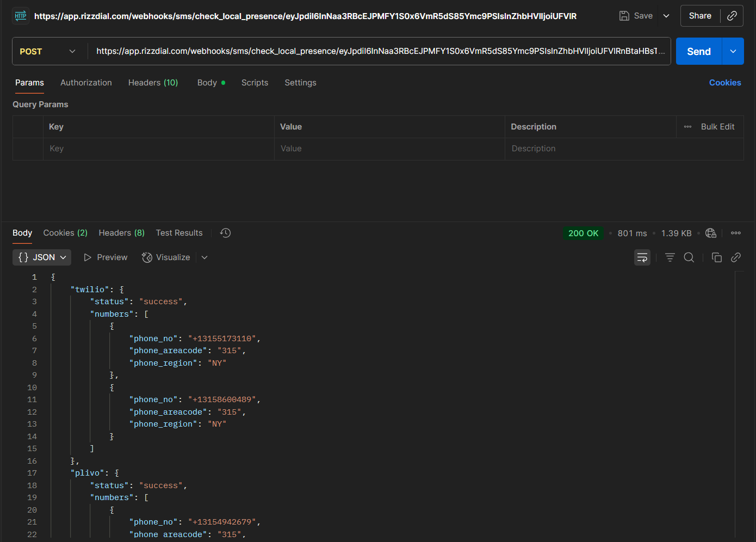Viewport: 756px width, 542px height.
Task: Click Bulk Edit for query params
Action: (x=717, y=127)
